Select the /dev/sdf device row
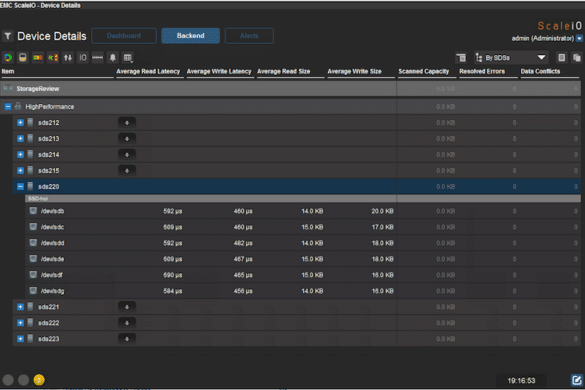The height and width of the screenshot is (390, 585). point(303,275)
